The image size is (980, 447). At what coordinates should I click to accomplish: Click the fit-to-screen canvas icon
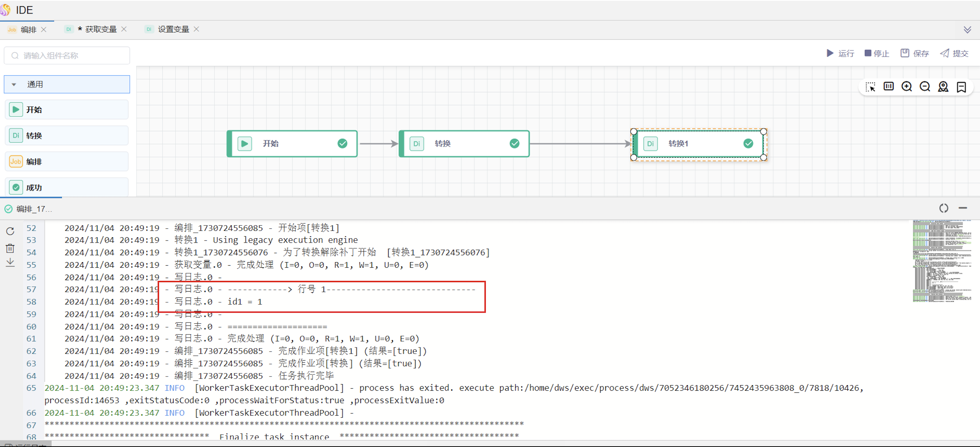point(888,87)
